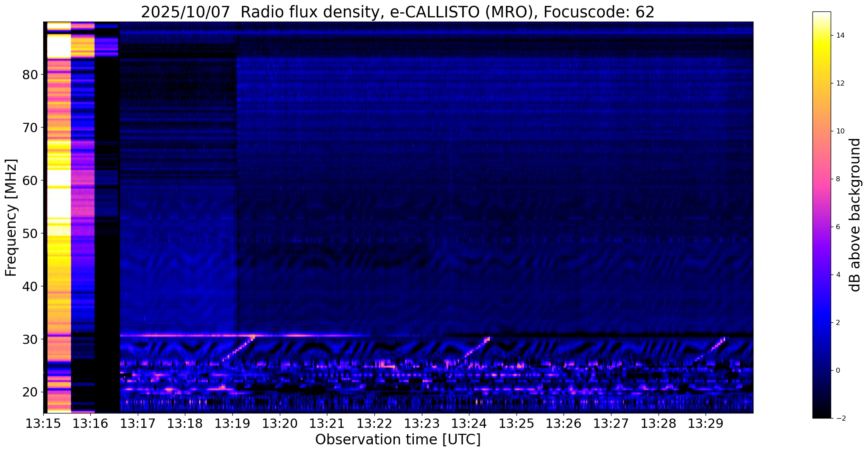Screen dimensions: 868x452
Task: Click the colorbar tick label 10
Action: click(840, 131)
